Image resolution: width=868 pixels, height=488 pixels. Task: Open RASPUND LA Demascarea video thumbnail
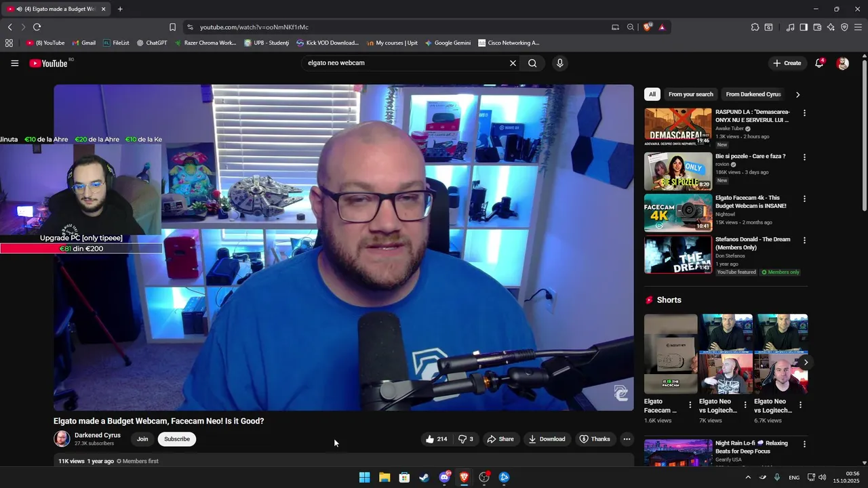pyautogui.click(x=678, y=127)
